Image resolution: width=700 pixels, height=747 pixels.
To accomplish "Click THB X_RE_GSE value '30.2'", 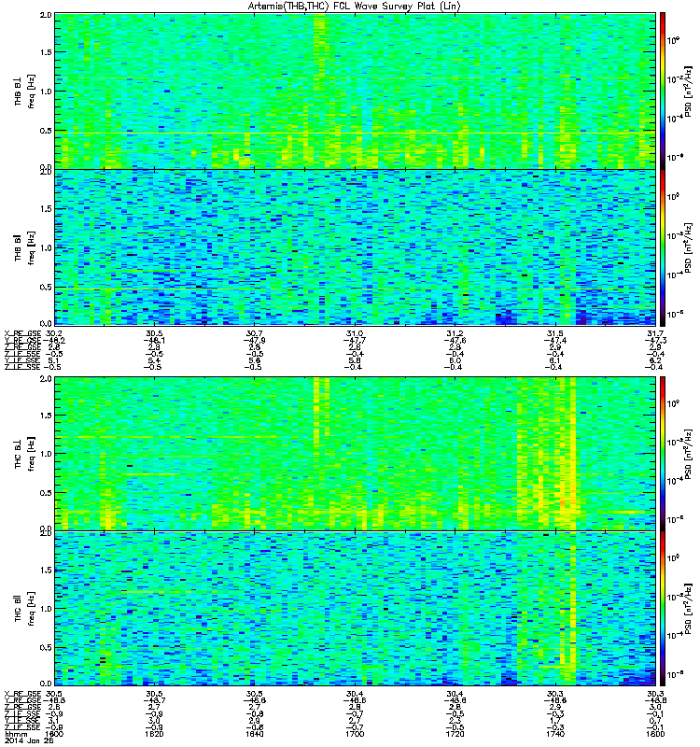I will [54, 334].
